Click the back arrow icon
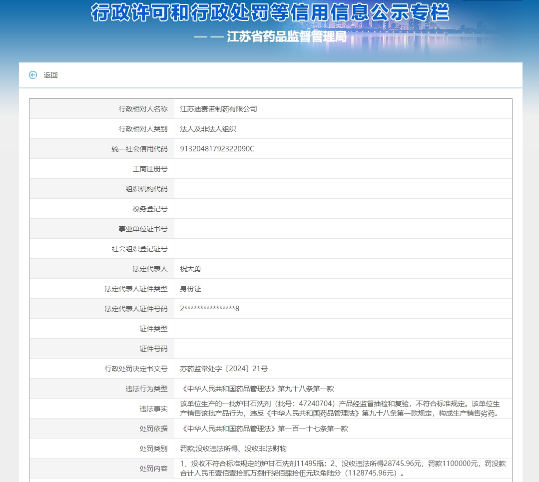539x482 pixels. 33,75
